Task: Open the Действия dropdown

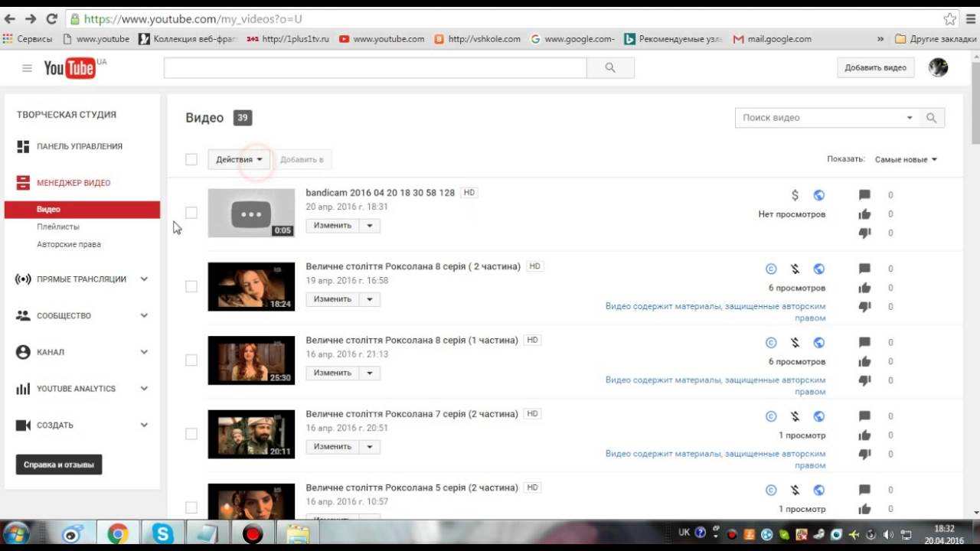Action: 239,159
